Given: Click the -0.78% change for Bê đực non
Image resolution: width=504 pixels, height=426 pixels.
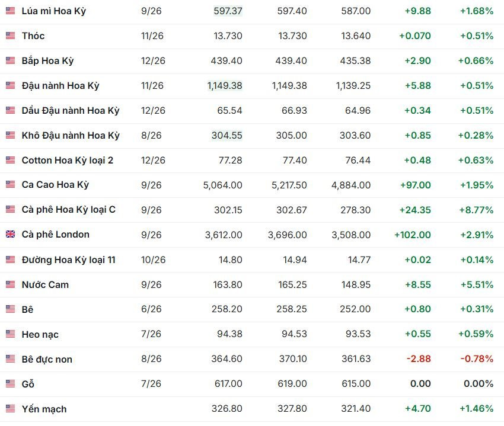Looking at the screenshot, I should click(477, 358).
